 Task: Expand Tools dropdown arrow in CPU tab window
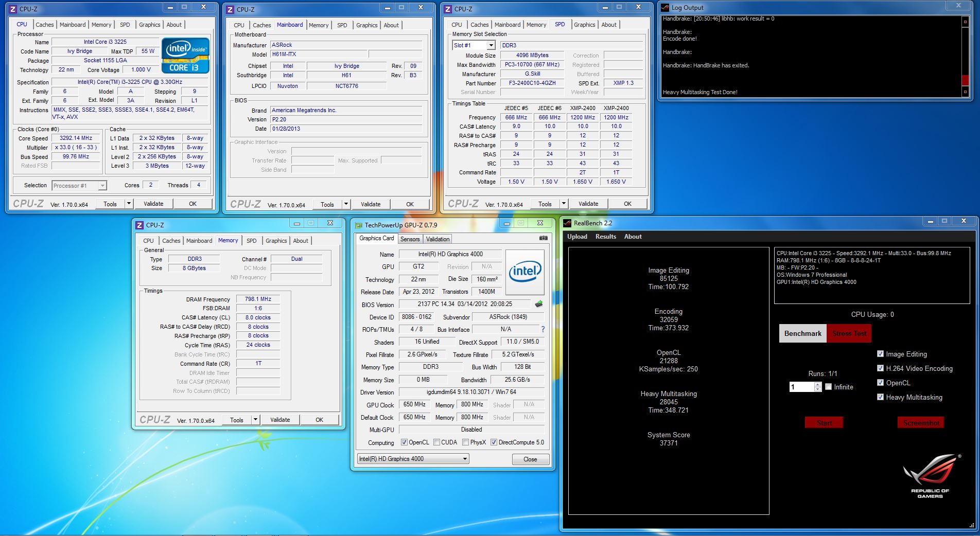(129, 204)
